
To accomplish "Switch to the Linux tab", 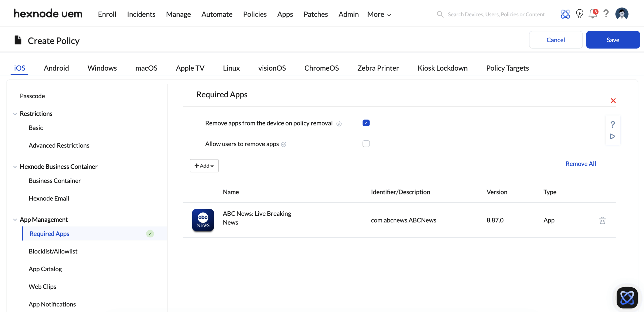I will [231, 68].
